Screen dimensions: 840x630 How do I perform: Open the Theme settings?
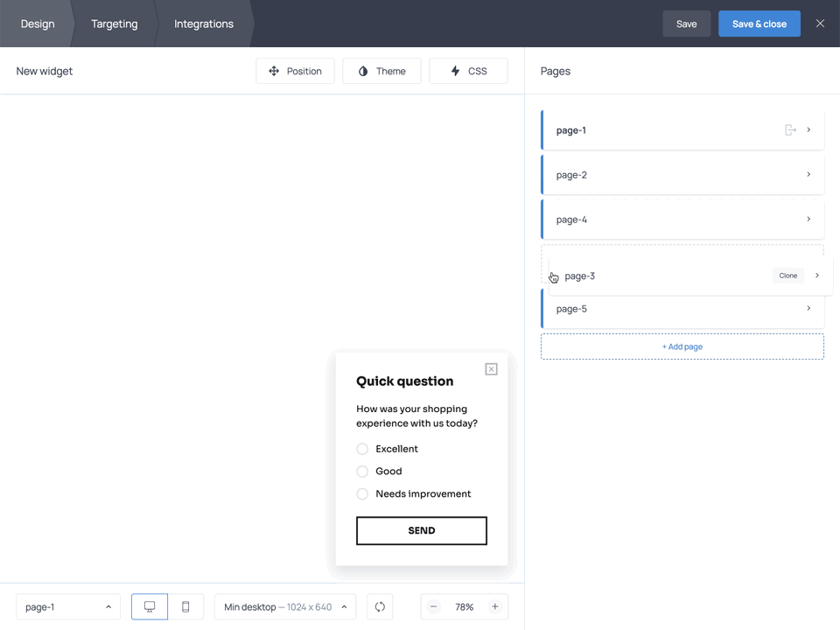(381, 71)
